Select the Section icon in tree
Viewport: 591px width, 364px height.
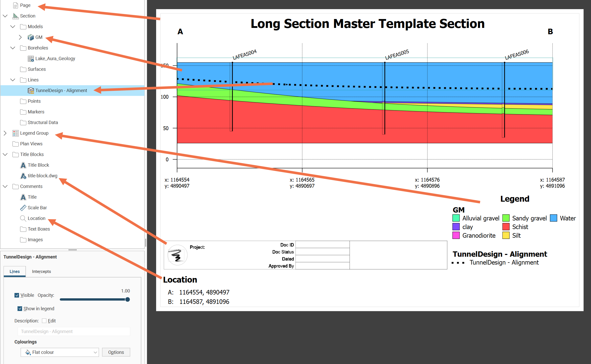pyautogui.click(x=15, y=16)
